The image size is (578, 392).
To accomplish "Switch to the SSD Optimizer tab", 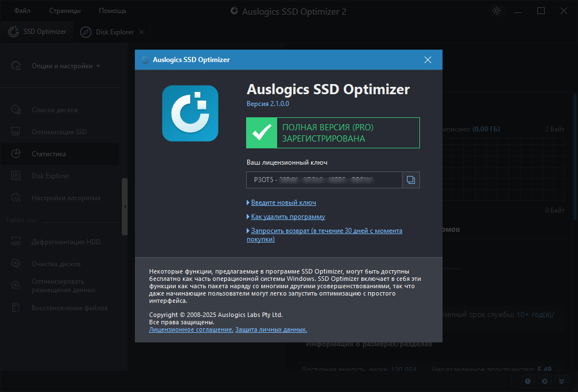I will tap(37, 32).
